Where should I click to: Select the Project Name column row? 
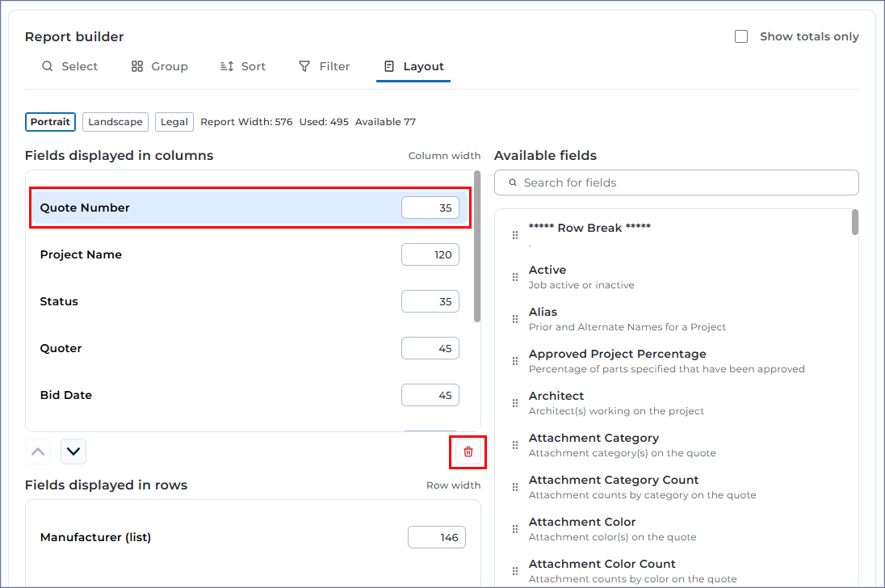point(250,254)
